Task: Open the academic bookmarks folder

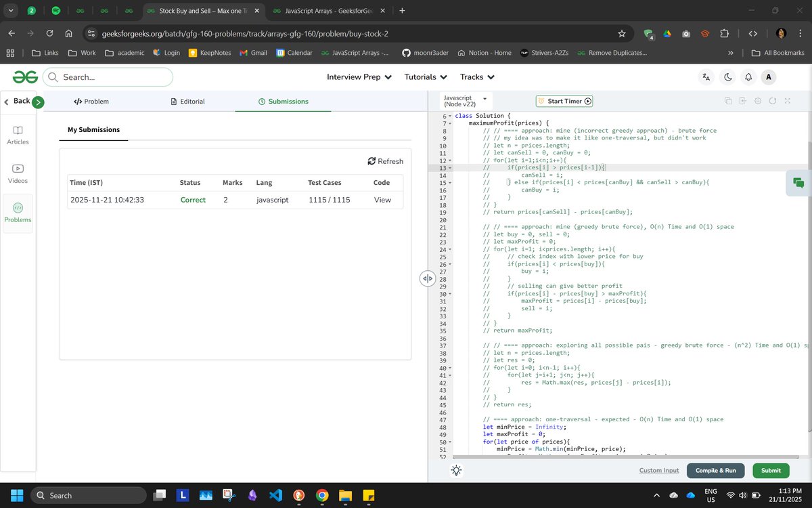Action: pos(125,53)
